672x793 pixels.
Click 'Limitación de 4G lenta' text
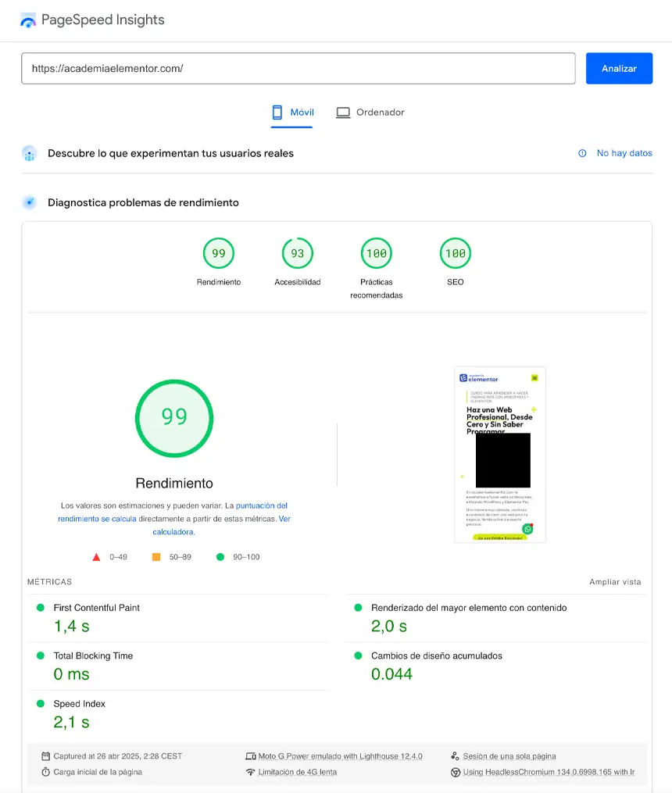297,772
